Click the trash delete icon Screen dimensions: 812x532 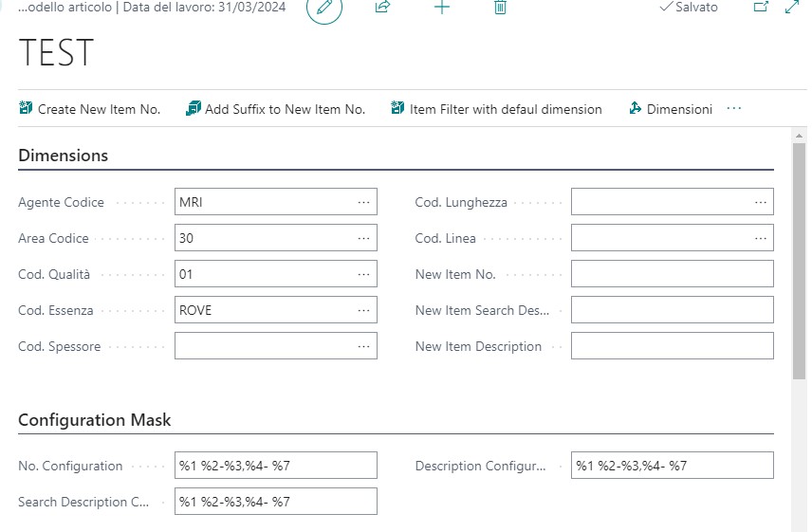[x=501, y=8]
